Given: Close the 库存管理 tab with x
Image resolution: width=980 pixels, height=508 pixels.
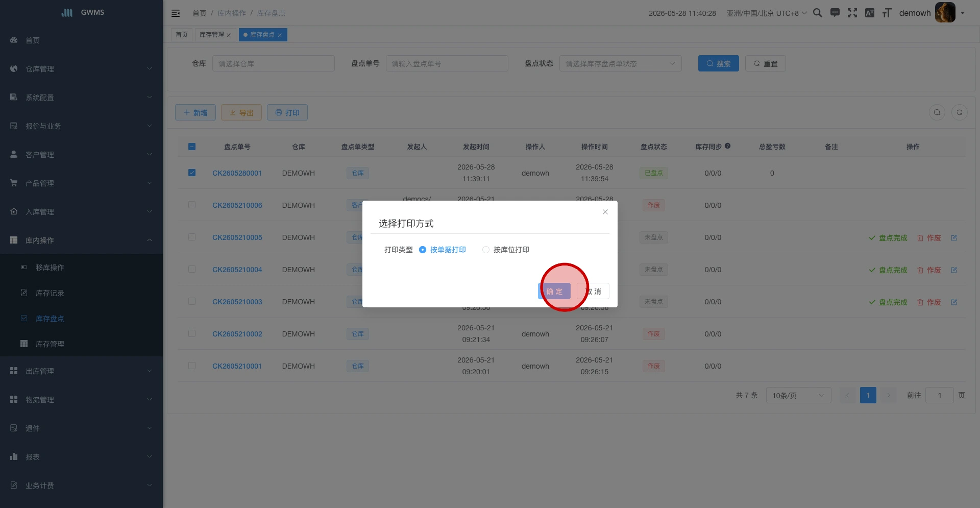Looking at the screenshot, I should [x=229, y=35].
